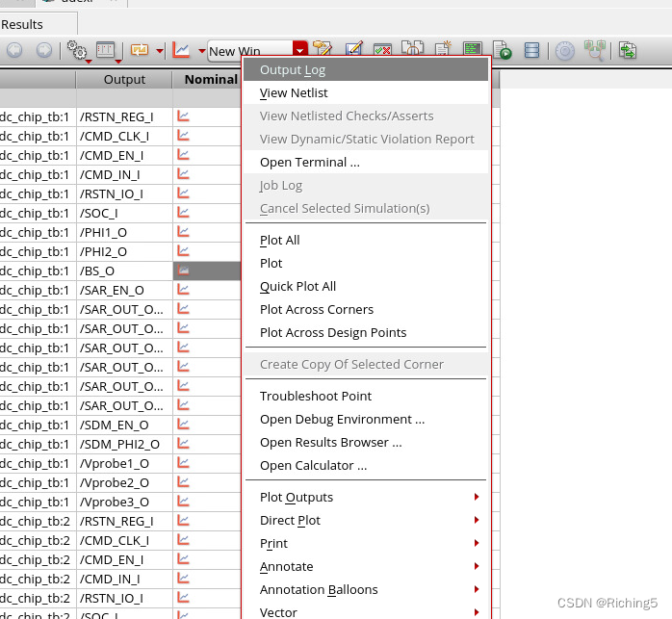Click plot icon for /CMD_CLK_I in tb:1 row

coord(184,136)
